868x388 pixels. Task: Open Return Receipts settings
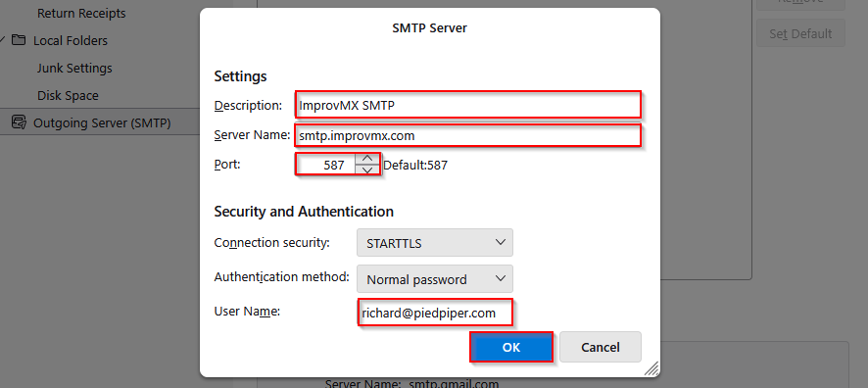click(81, 13)
